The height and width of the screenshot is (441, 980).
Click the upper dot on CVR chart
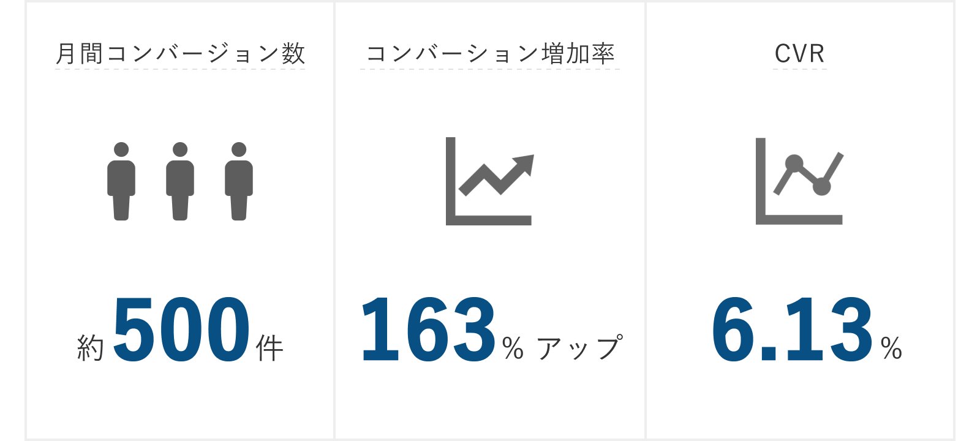point(794,164)
